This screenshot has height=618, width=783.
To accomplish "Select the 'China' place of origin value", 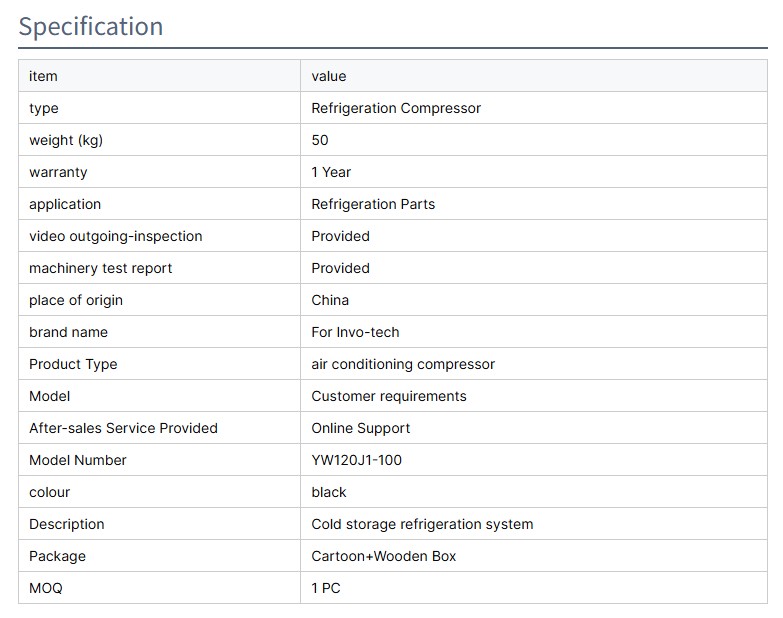I will pos(330,300).
